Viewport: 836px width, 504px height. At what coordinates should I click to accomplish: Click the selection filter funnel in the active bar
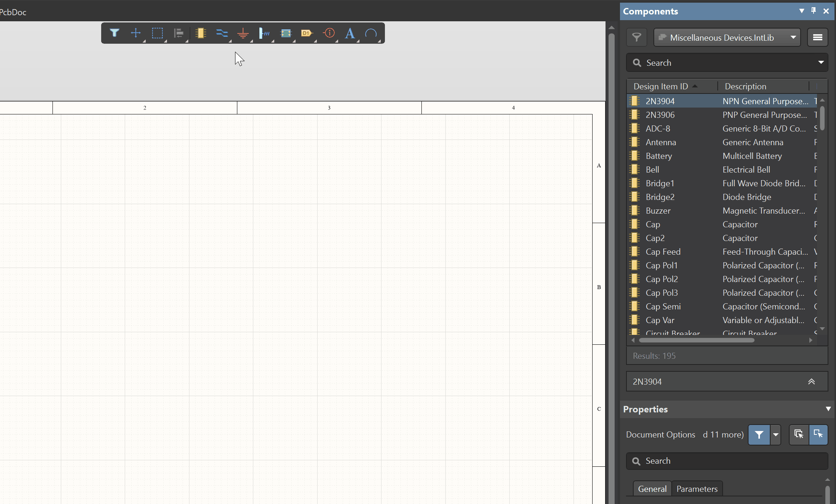[114, 33]
